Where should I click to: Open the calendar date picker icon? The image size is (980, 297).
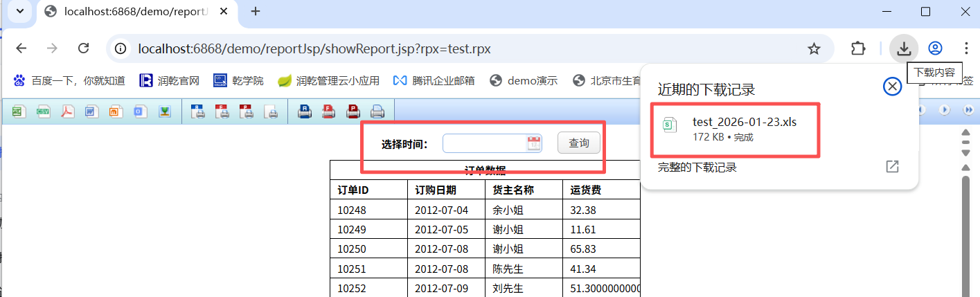click(x=534, y=143)
